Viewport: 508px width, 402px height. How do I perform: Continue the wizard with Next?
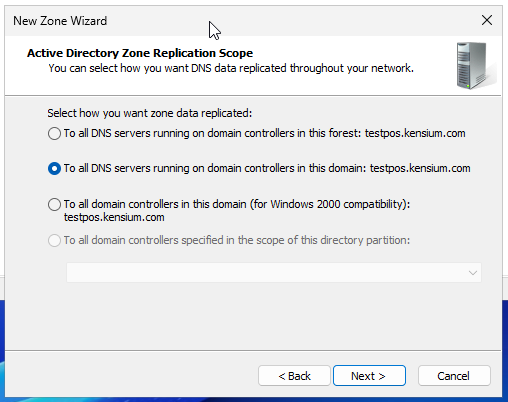click(x=369, y=376)
